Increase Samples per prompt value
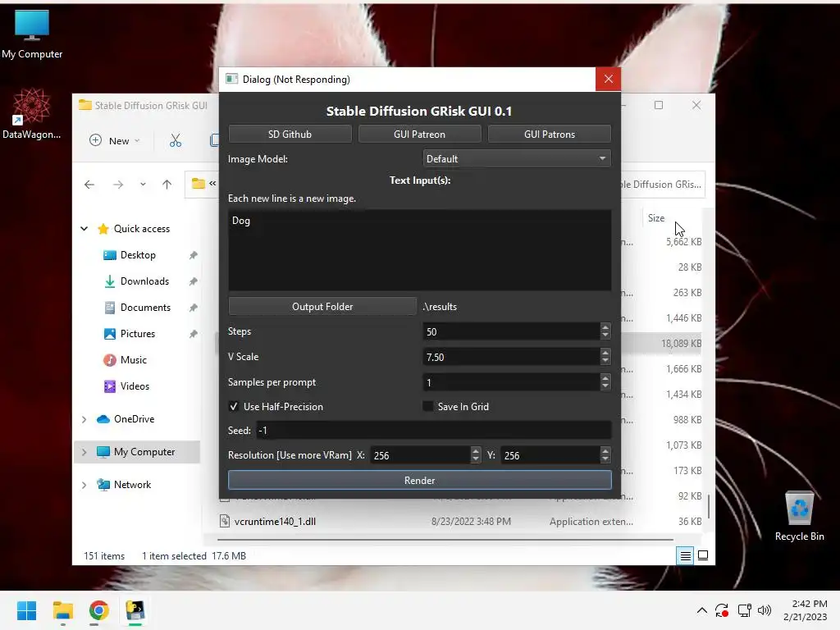The width and height of the screenshot is (840, 630). pyautogui.click(x=605, y=377)
